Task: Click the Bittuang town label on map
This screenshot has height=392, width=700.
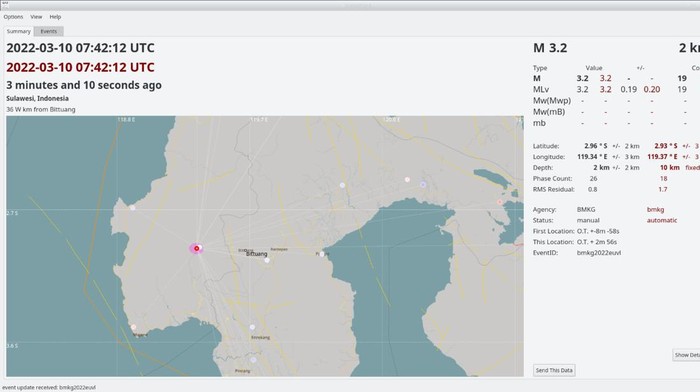Action: 257,254
